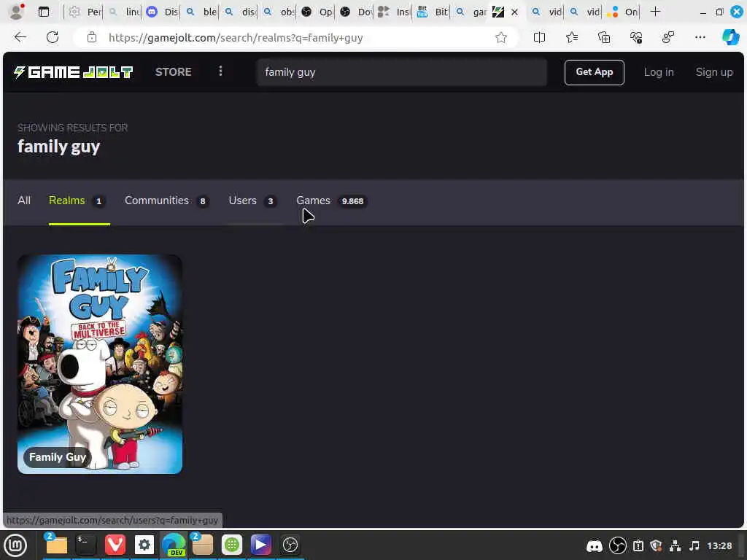Image resolution: width=747 pixels, height=560 pixels.
Task: Open the Favorites list icon
Action: tap(572, 37)
